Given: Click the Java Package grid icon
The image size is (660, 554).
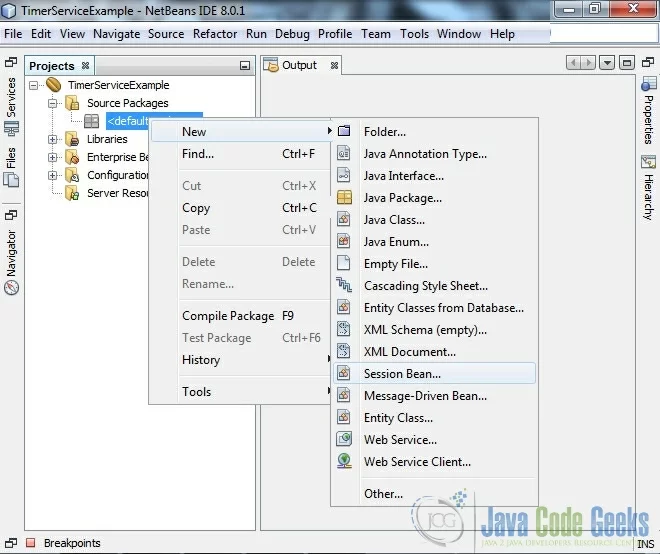Looking at the screenshot, I should click(344, 197).
